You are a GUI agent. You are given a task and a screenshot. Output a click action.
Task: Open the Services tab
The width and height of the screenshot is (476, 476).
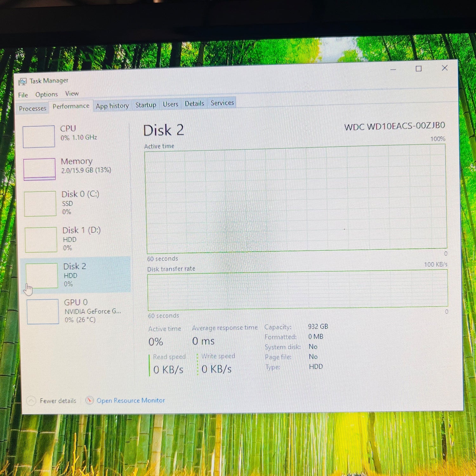pos(222,103)
